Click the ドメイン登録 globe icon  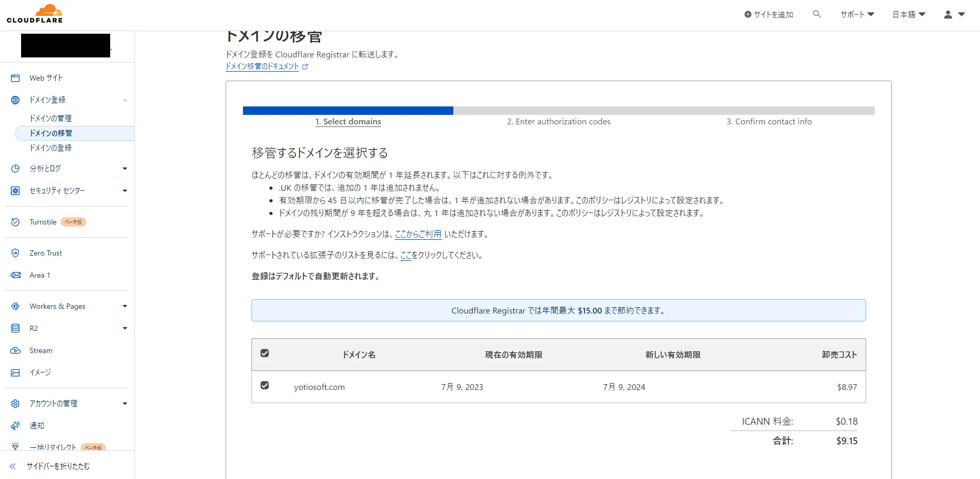point(15,100)
